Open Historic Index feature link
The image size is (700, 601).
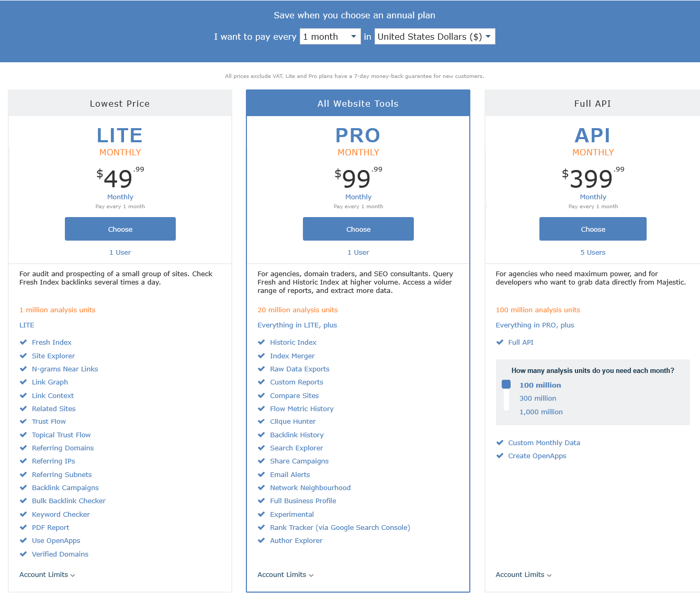tap(293, 342)
